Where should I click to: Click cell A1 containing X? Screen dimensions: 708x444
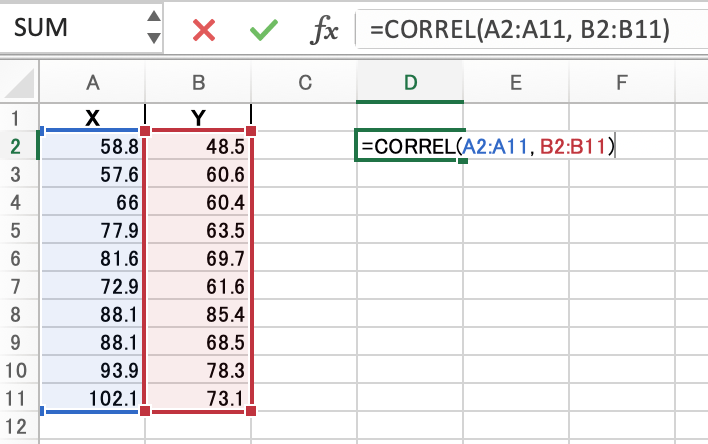click(x=92, y=118)
